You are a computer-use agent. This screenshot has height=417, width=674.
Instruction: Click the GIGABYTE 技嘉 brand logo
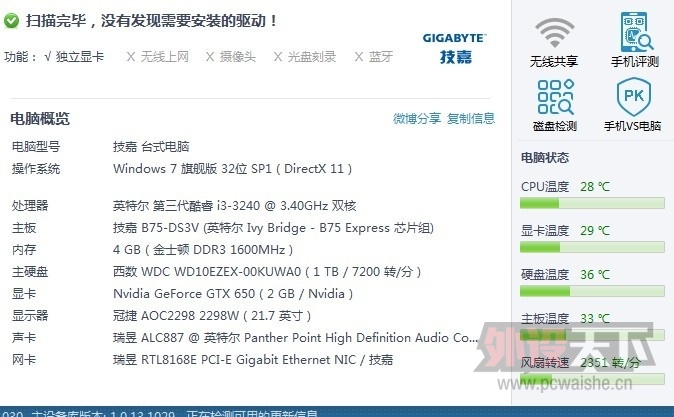[x=455, y=49]
